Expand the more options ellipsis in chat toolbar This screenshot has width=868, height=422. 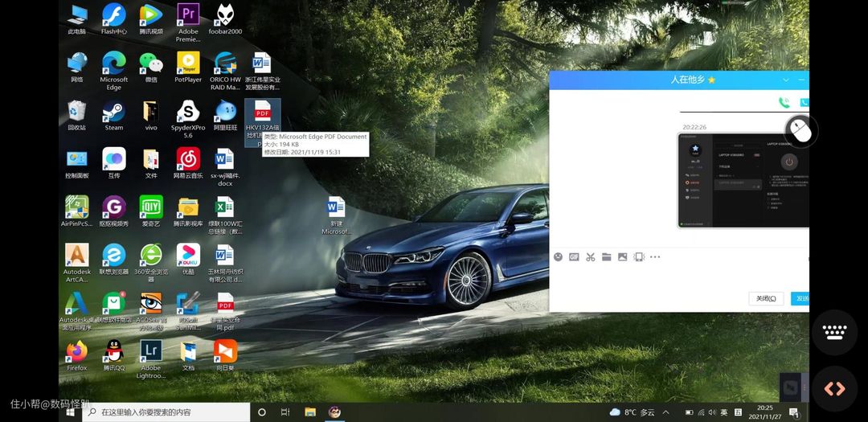click(x=655, y=257)
